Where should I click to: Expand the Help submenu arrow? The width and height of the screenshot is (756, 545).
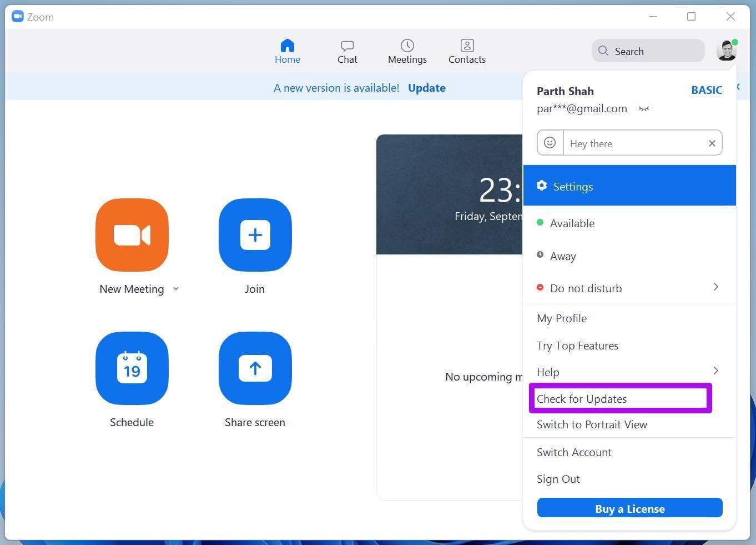tap(716, 371)
